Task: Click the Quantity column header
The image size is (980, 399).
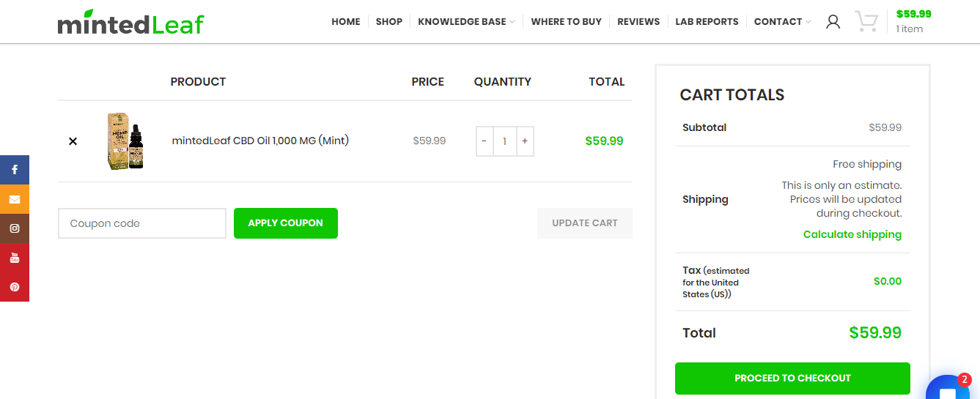Action: click(x=503, y=82)
